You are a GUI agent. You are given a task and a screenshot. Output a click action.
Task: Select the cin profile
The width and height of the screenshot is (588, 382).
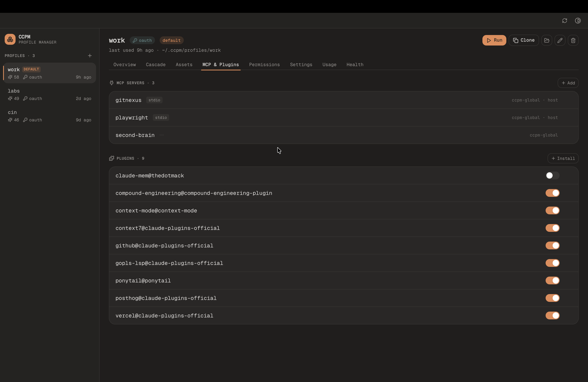50,116
